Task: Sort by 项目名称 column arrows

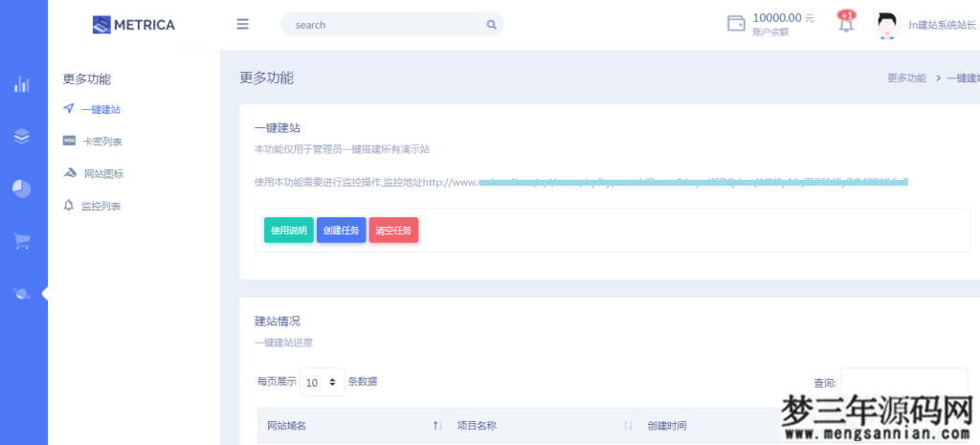Action: 628,426
